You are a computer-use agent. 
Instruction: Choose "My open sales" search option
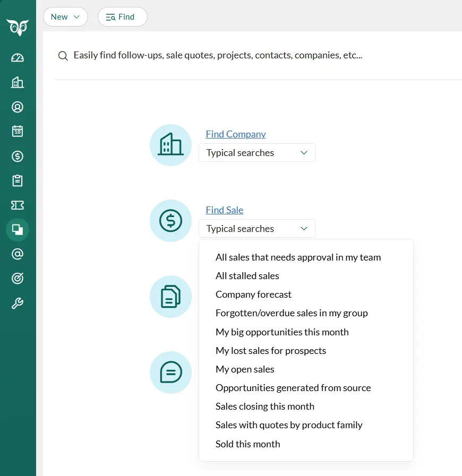245,369
